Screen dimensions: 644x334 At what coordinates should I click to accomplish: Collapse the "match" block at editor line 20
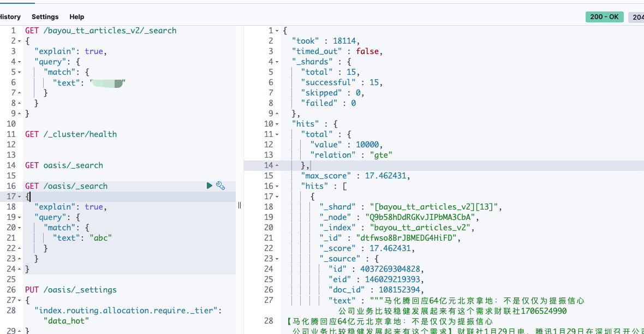click(19, 228)
